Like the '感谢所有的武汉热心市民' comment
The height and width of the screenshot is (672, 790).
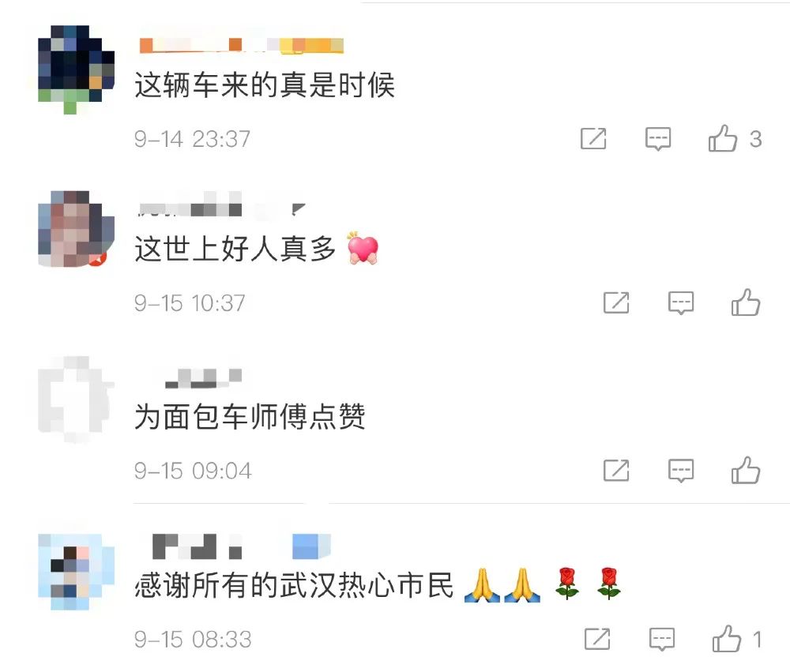pyautogui.click(x=727, y=640)
